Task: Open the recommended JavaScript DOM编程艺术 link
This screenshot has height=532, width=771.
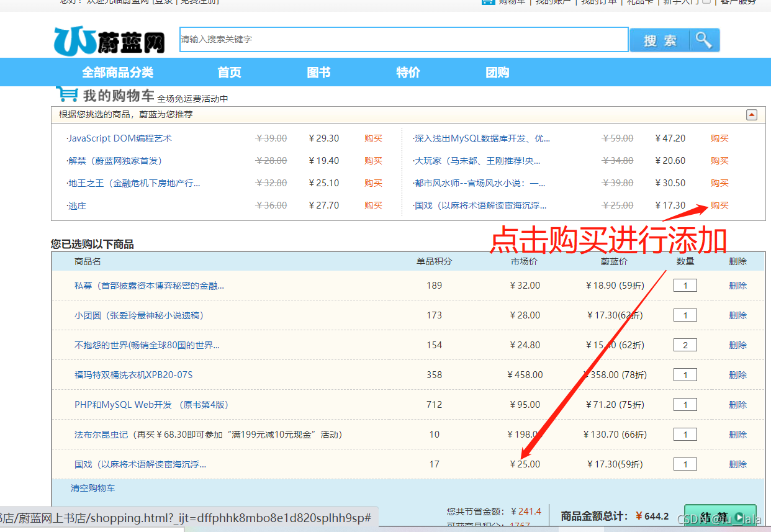Action: point(120,138)
